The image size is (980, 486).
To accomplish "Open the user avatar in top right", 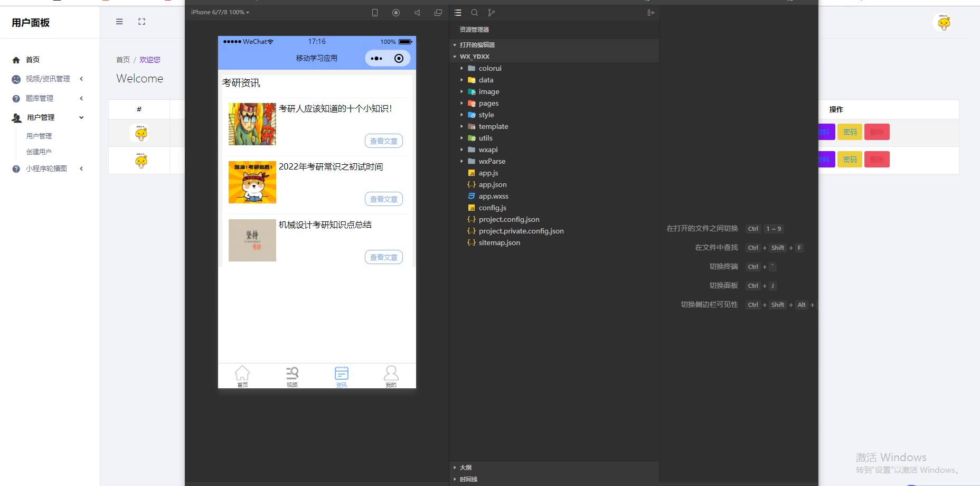I will coord(944,23).
